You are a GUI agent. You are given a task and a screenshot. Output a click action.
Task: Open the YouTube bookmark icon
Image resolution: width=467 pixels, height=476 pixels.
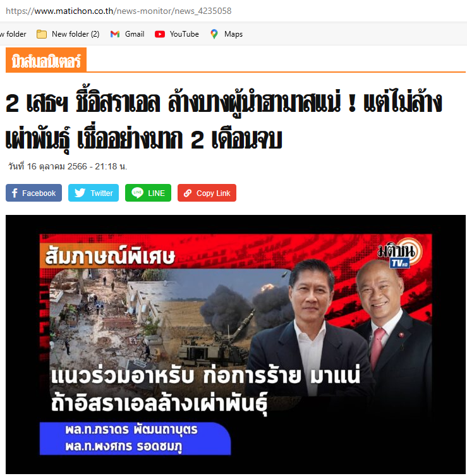[x=160, y=34]
